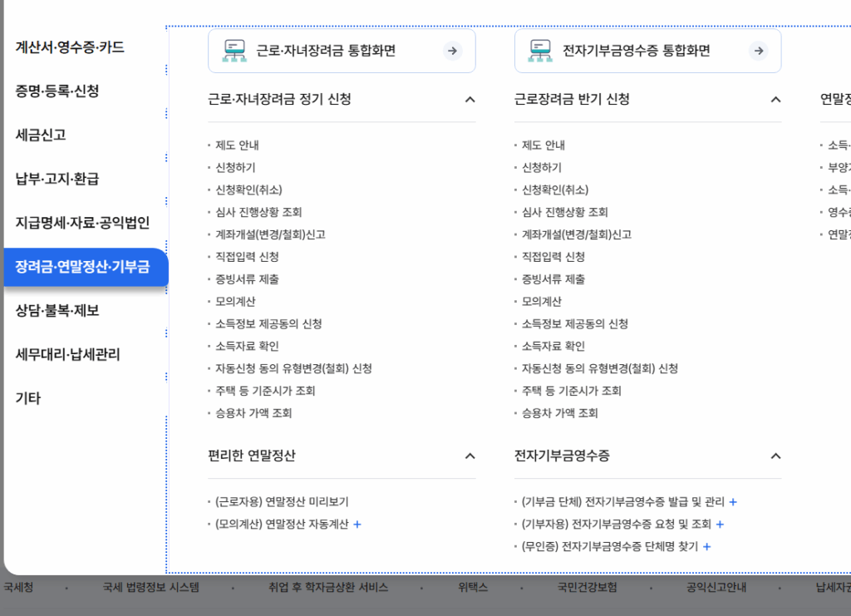This screenshot has height=616, width=851.
Task: Collapse the 전자기부금영수증 section
Action: click(x=776, y=456)
